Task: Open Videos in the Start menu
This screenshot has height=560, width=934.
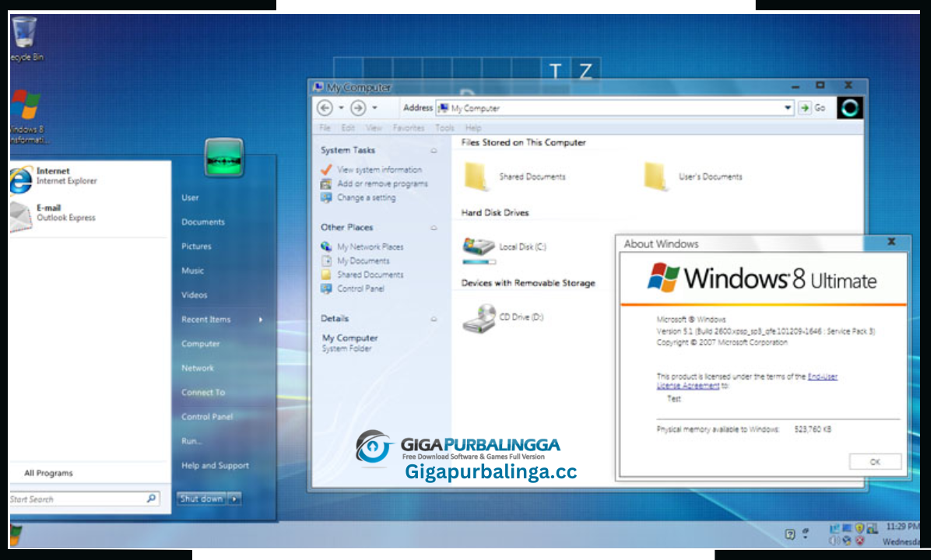Action: coord(195,296)
